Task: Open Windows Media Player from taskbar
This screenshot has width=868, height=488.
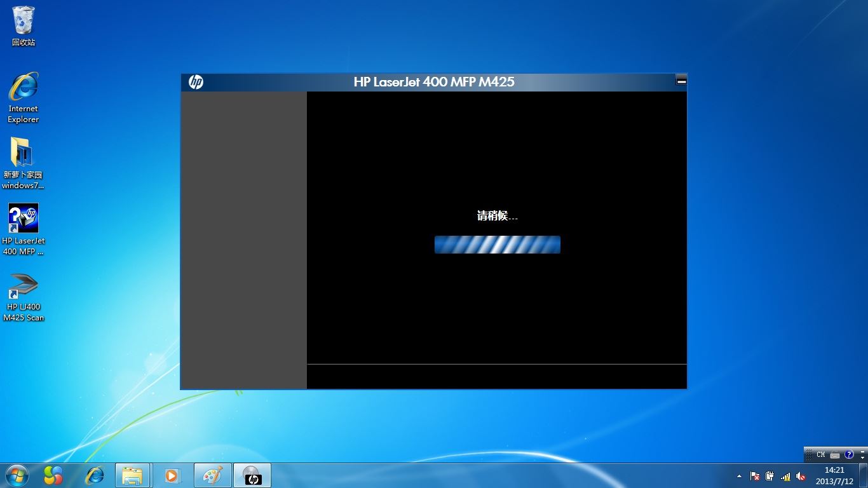Action: pyautogui.click(x=172, y=475)
